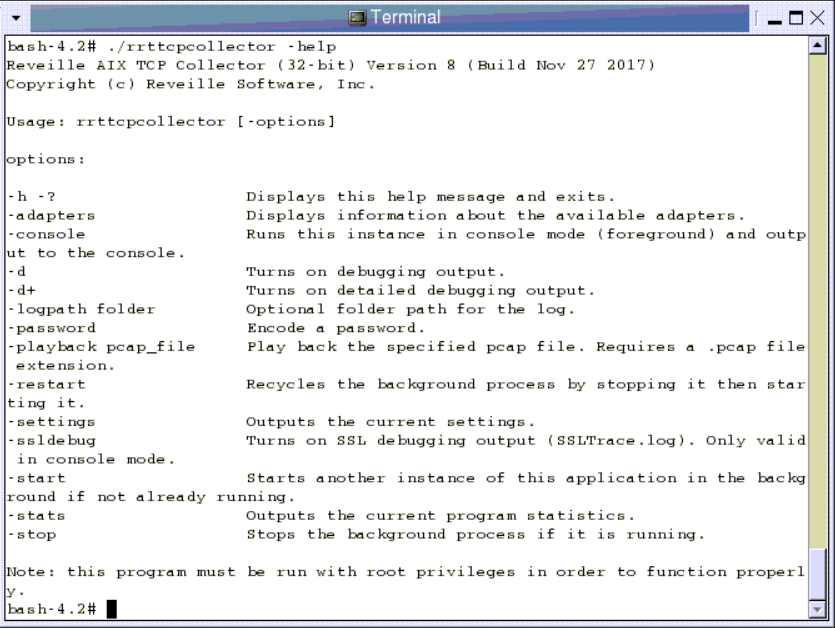This screenshot has width=835, height=628.
Task: Click 'Stops the background process' description
Action: point(476,534)
